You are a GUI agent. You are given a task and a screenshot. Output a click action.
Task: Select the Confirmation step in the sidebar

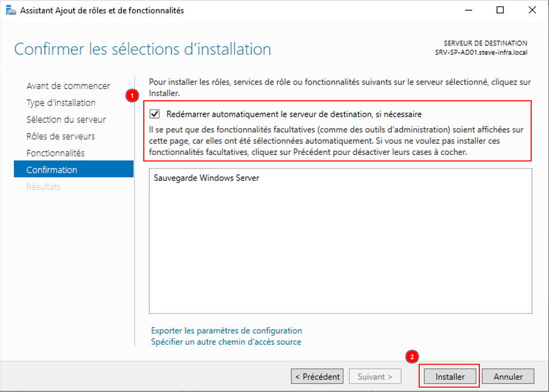[x=52, y=170]
